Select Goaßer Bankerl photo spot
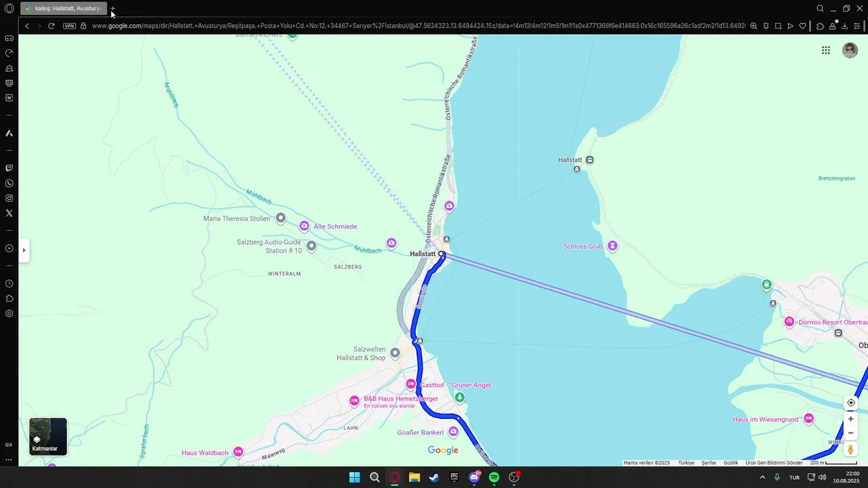 click(x=454, y=432)
